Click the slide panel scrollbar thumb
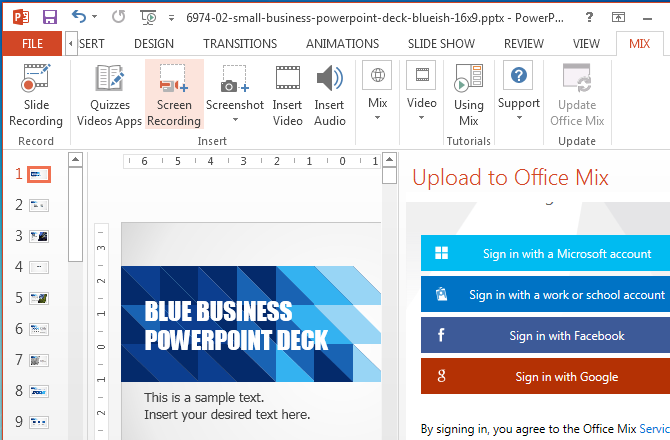 click(75, 214)
